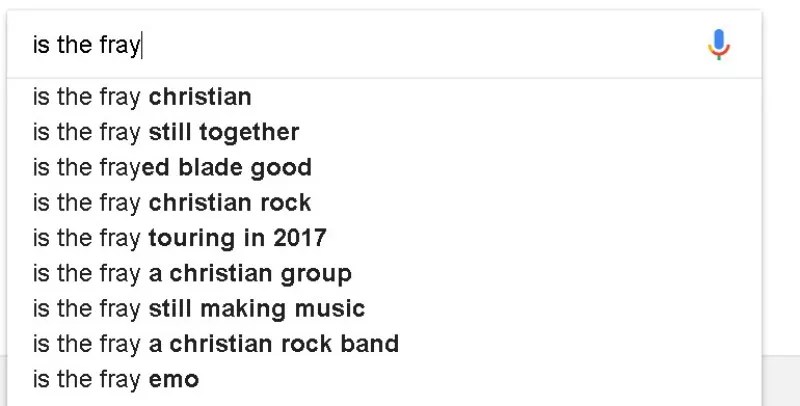This screenshot has width=800, height=406.
Task: Select suggestion "is the fray christian"
Action: (141, 97)
